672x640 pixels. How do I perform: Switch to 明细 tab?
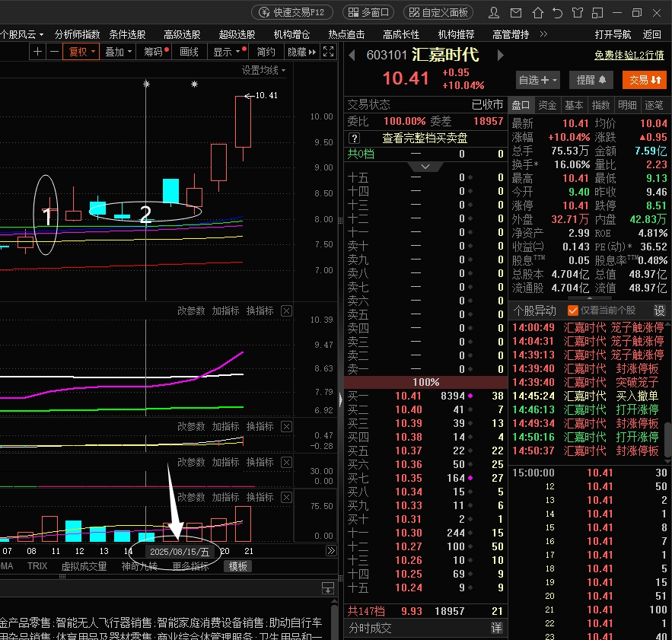(627, 105)
